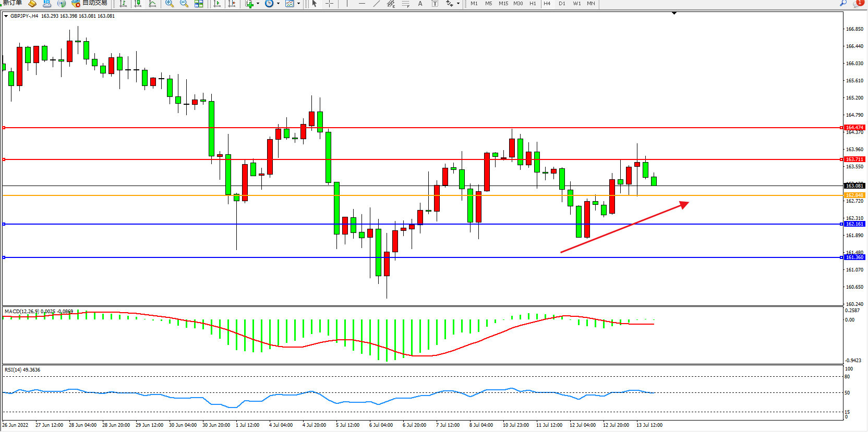Toggle the auto trading button
The height and width of the screenshot is (432, 868).
coord(89,3)
